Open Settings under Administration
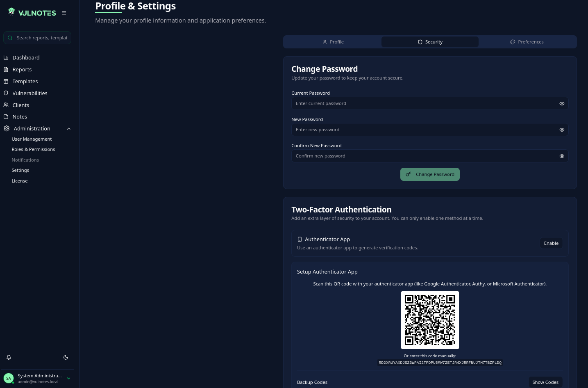 point(20,170)
